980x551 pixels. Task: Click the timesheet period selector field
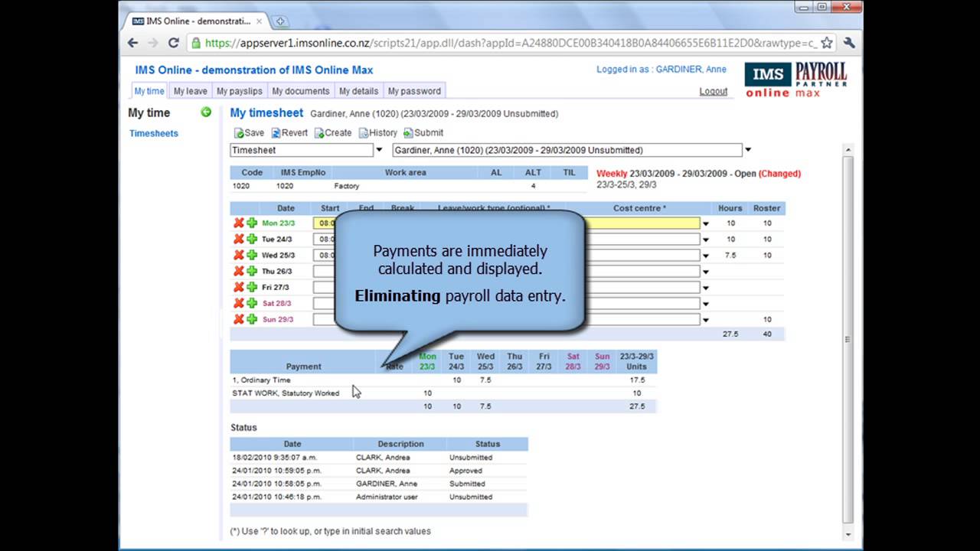(567, 150)
